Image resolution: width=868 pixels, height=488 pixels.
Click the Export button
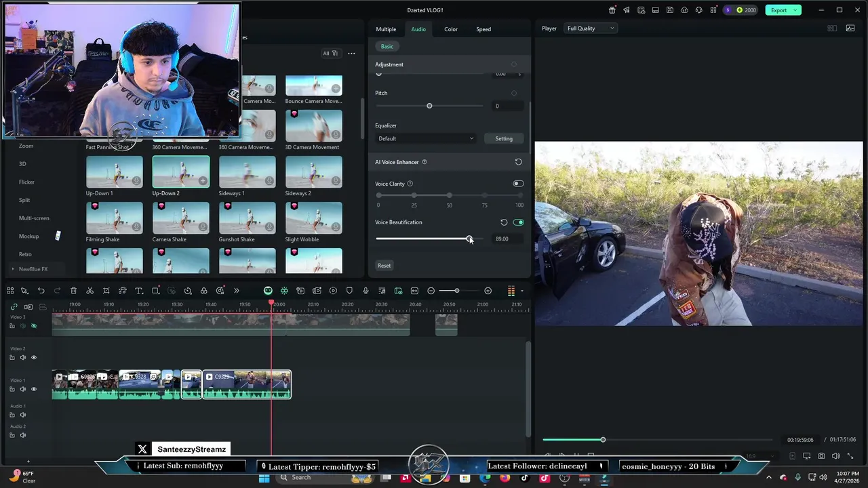(x=778, y=10)
